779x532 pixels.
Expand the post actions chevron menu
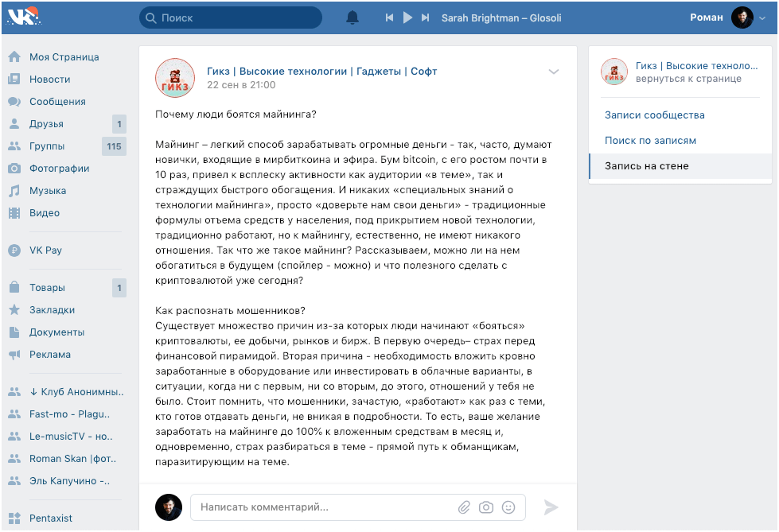click(x=554, y=72)
